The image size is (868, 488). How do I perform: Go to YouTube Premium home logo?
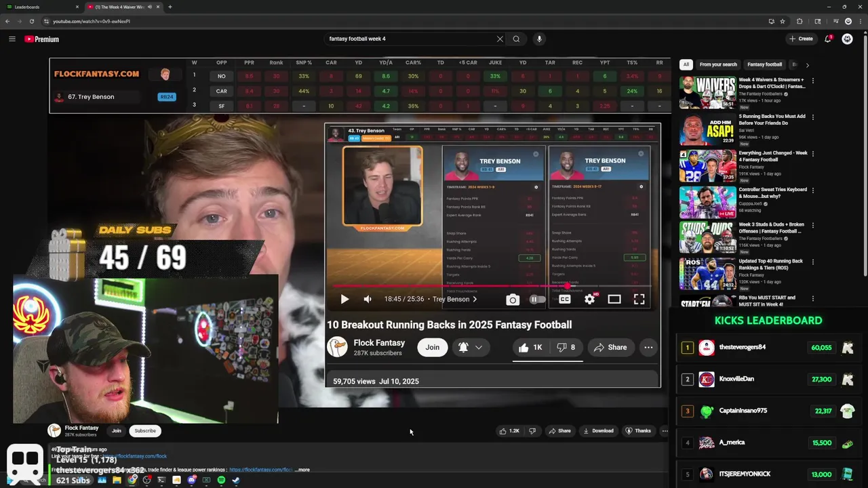point(42,39)
